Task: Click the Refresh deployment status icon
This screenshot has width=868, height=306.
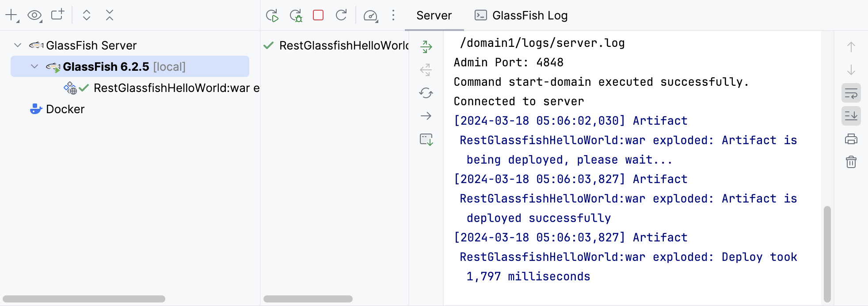Action: click(x=426, y=93)
